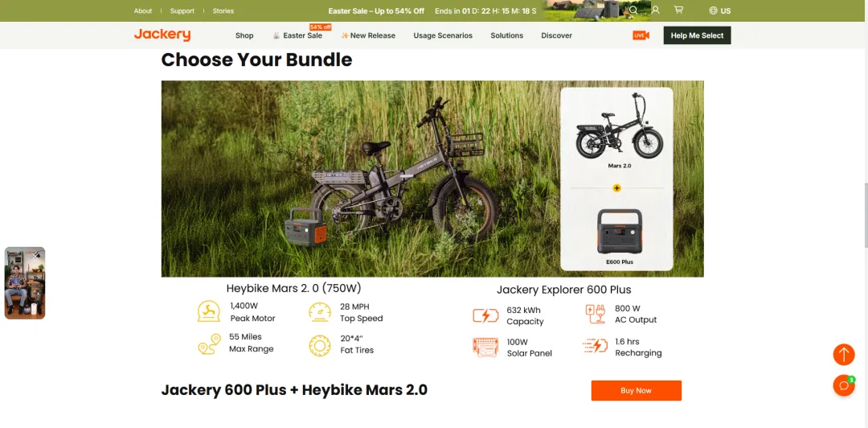The width and height of the screenshot is (868, 428).
Task: Click the Help Me Select button
Action: (697, 35)
